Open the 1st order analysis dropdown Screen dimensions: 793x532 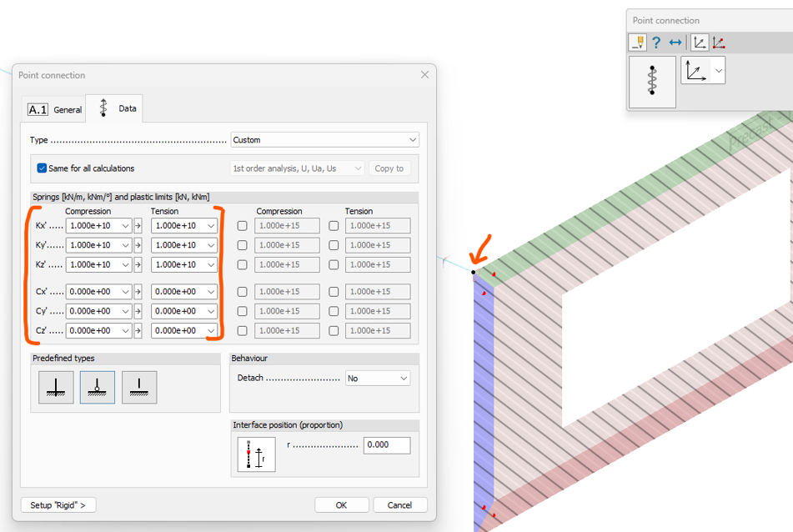click(298, 168)
